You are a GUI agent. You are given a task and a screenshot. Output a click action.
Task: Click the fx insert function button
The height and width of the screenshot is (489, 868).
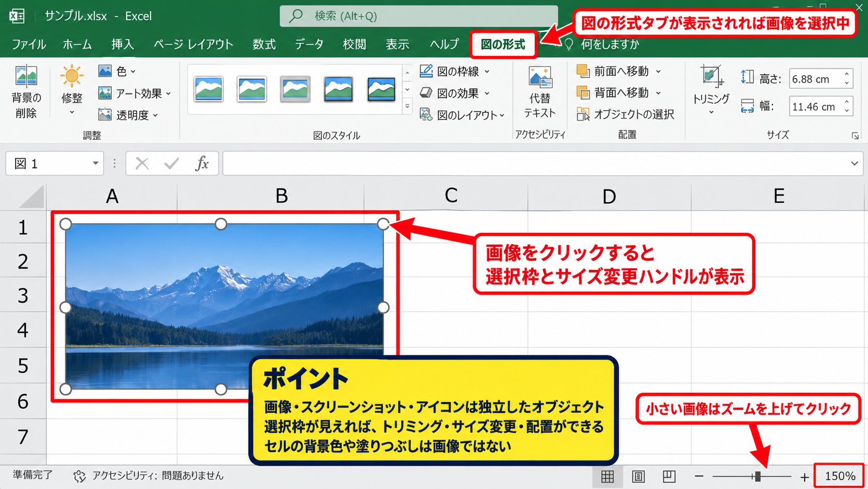click(202, 164)
